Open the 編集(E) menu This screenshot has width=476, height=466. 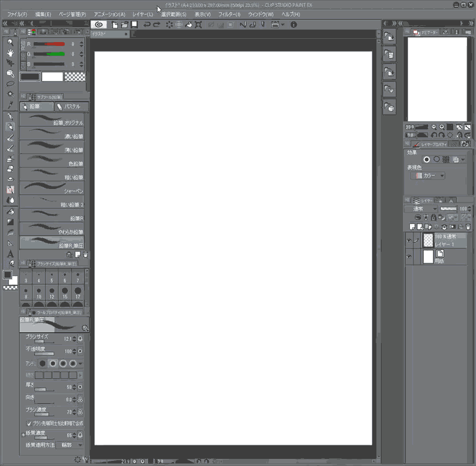tap(43, 14)
